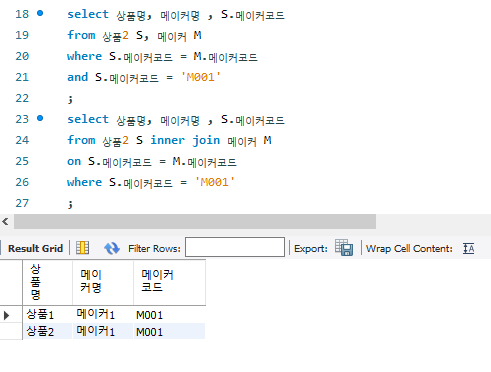491x372 pixels.
Task: Click statement marker dot on line 23
Action: point(40,118)
